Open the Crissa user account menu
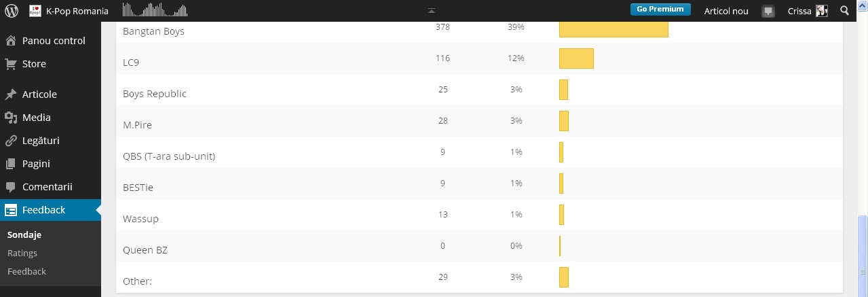Image resolution: width=868 pixels, height=297 pixels. (x=807, y=11)
